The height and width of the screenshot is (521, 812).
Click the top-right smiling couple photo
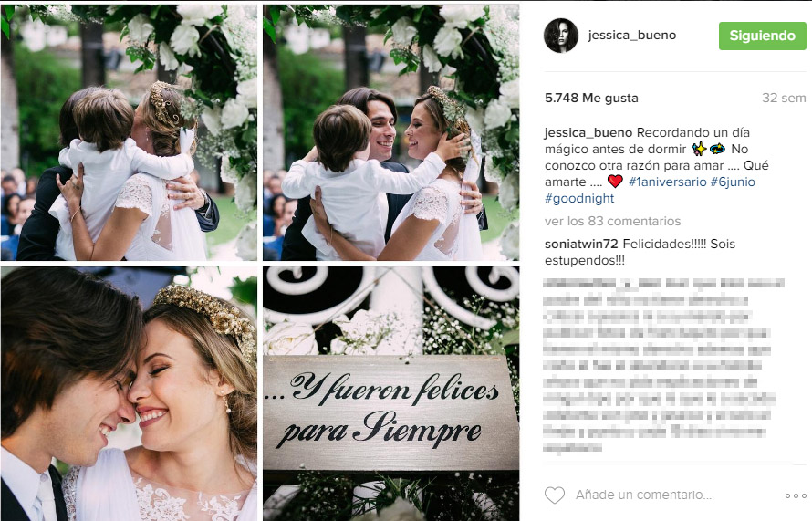391,132
